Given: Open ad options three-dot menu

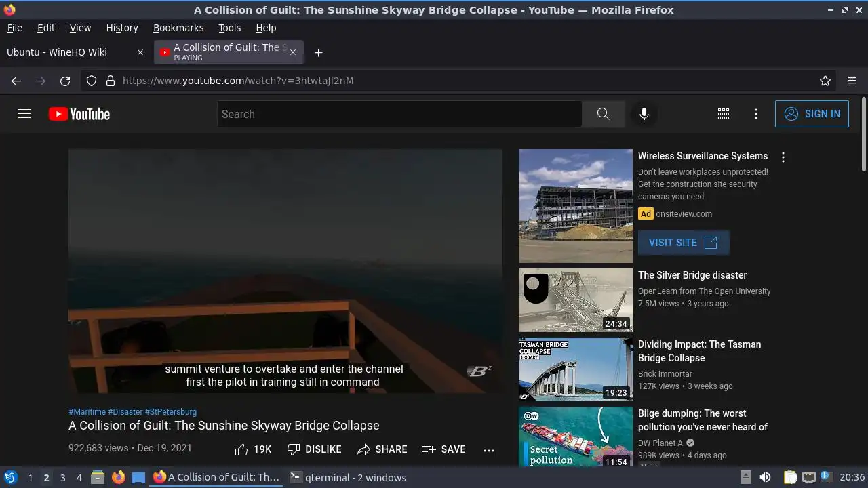Looking at the screenshot, I should click(783, 157).
